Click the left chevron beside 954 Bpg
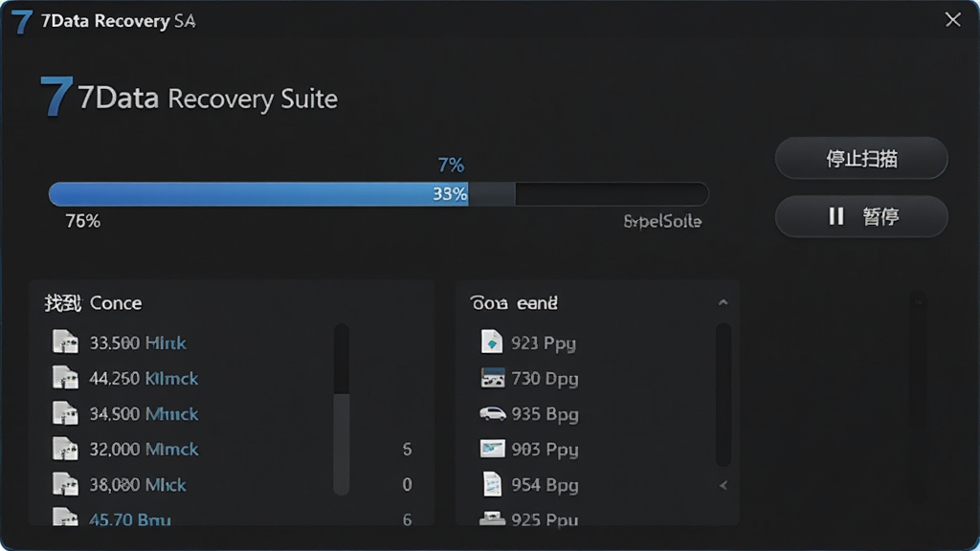 (x=724, y=485)
